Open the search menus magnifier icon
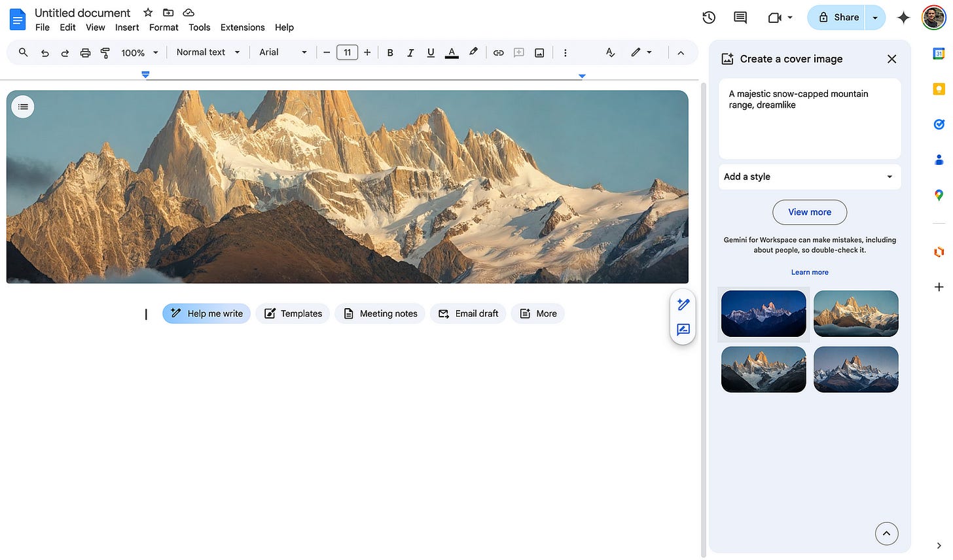Screen dimensions: 953x560 click(x=23, y=52)
